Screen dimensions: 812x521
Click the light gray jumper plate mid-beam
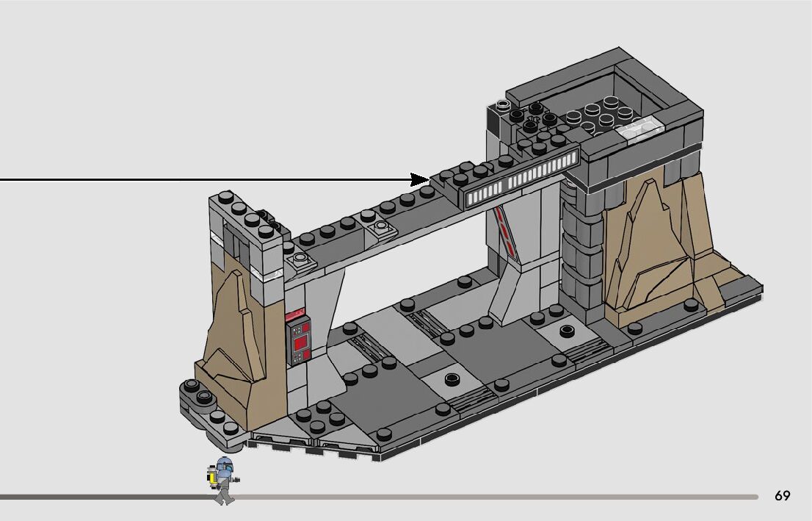click(382, 229)
